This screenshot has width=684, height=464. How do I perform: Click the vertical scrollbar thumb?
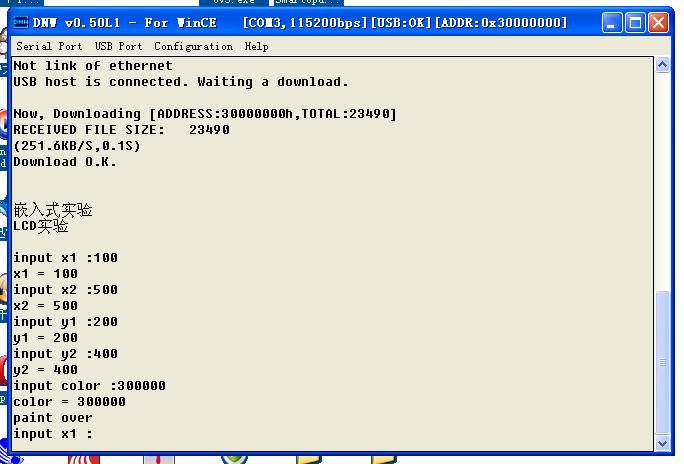pos(662,362)
